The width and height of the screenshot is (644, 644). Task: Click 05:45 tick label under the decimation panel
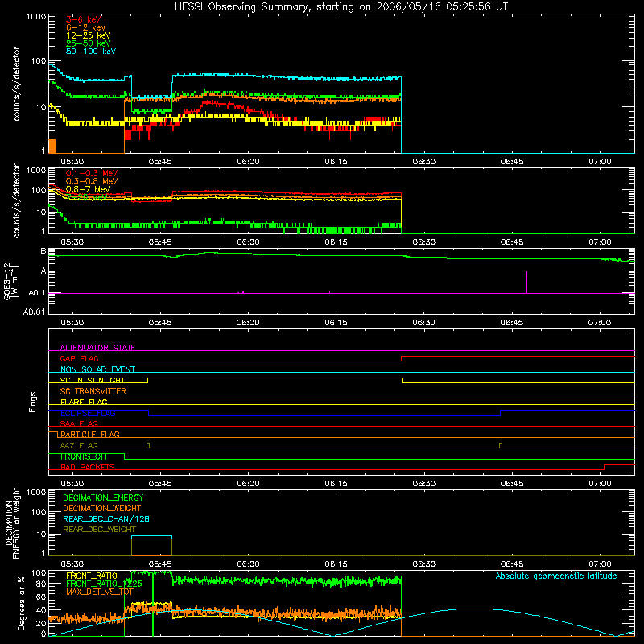tap(160, 564)
